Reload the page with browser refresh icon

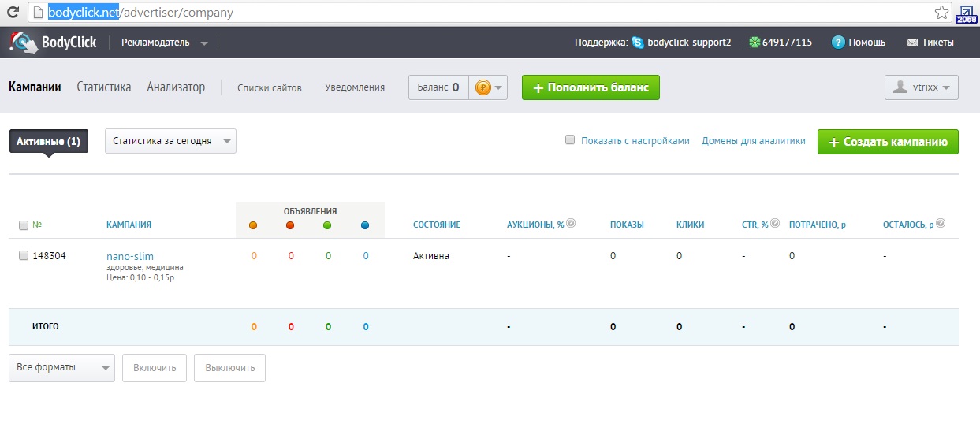(x=13, y=13)
